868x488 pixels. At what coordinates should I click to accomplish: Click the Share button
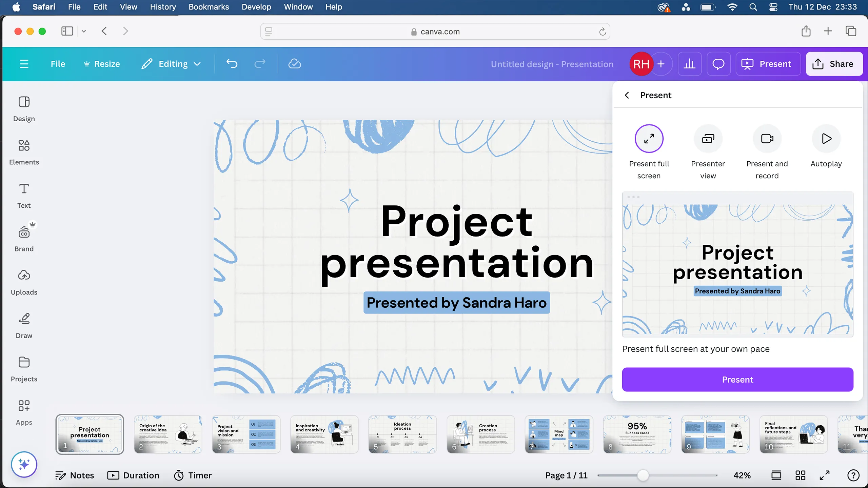point(834,64)
